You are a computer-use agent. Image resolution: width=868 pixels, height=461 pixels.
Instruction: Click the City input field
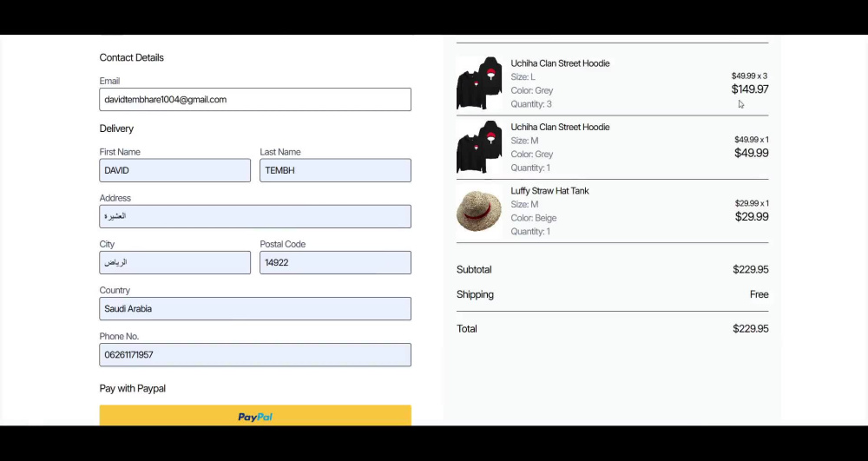pyautogui.click(x=175, y=262)
